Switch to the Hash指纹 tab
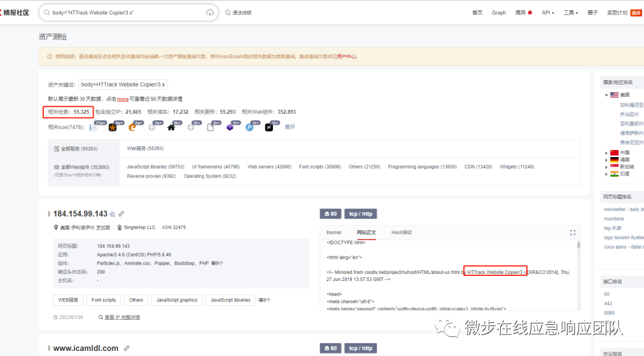 pyautogui.click(x=402, y=233)
